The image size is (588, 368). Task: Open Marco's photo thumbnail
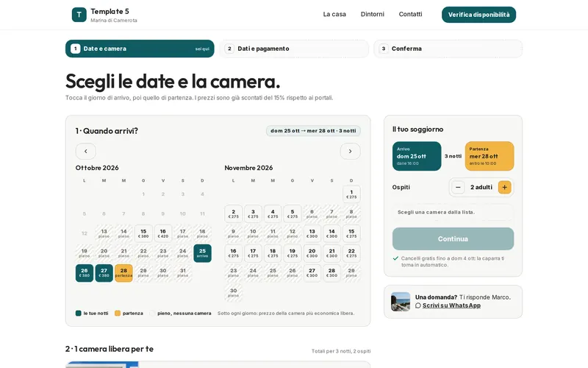click(x=401, y=302)
